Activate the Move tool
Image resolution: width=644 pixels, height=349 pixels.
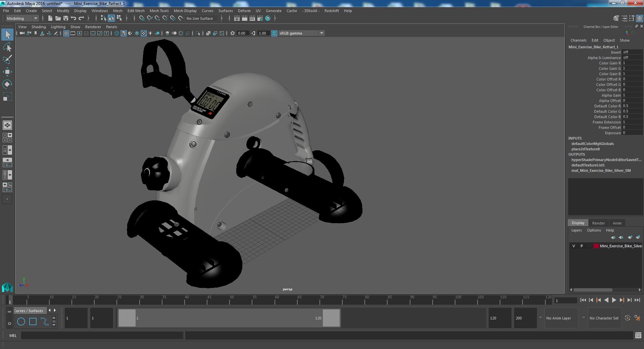[x=7, y=72]
